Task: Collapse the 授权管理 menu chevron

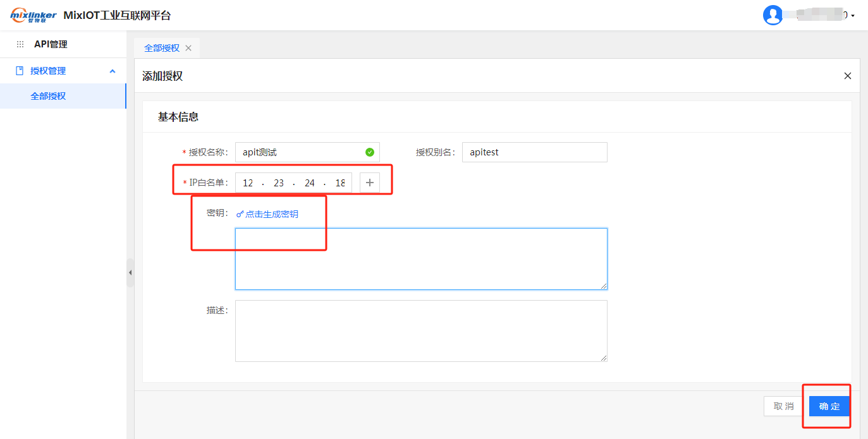Action: point(113,71)
